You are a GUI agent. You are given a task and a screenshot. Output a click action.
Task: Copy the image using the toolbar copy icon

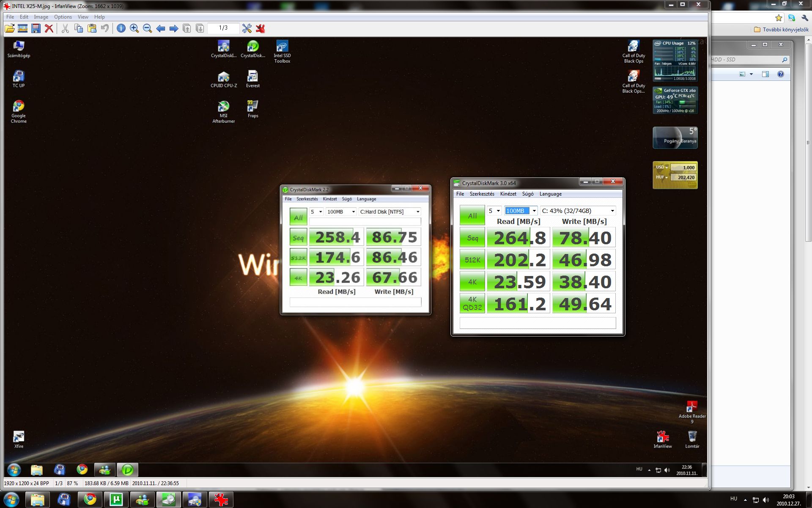tap(78, 28)
